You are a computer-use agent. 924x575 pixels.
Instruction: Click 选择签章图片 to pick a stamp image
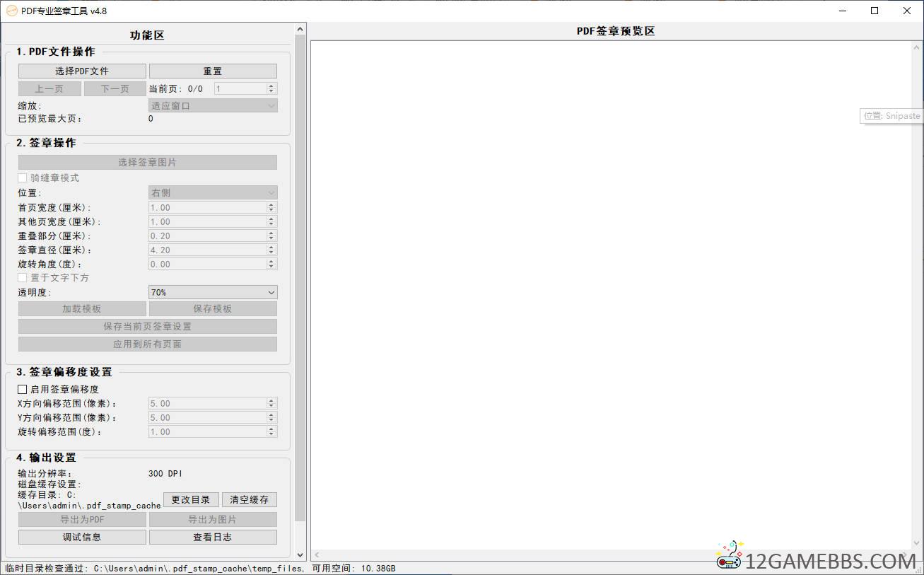(x=147, y=162)
